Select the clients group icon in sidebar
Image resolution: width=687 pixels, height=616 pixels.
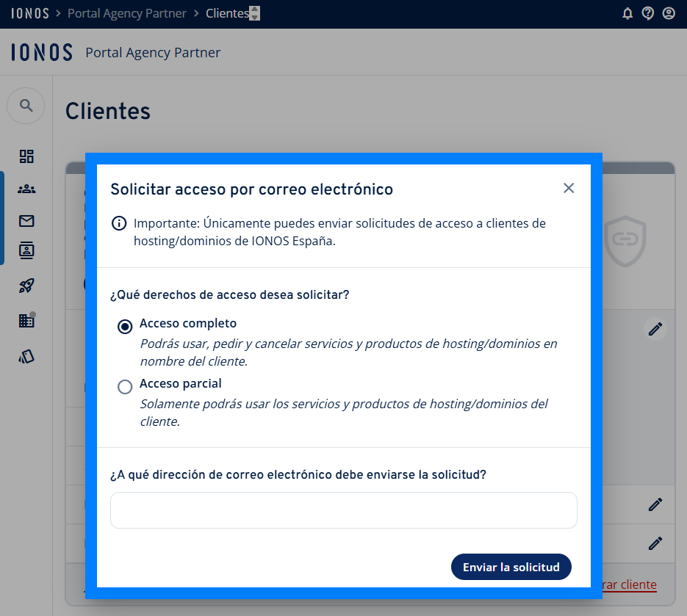point(26,189)
